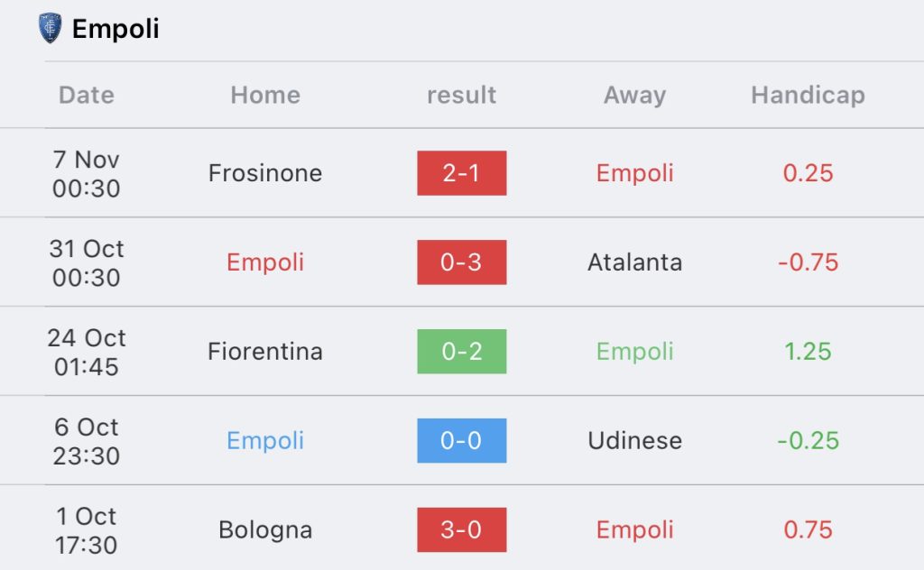The height and width of the screenshot is (570, 924).
Task: Click the -0.75 handicap value
Action: click(808, 262)
